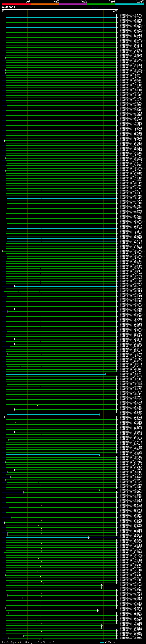Click the UniRef100_Q4CU61 label

pyautogui.click(x=131, y=585)
